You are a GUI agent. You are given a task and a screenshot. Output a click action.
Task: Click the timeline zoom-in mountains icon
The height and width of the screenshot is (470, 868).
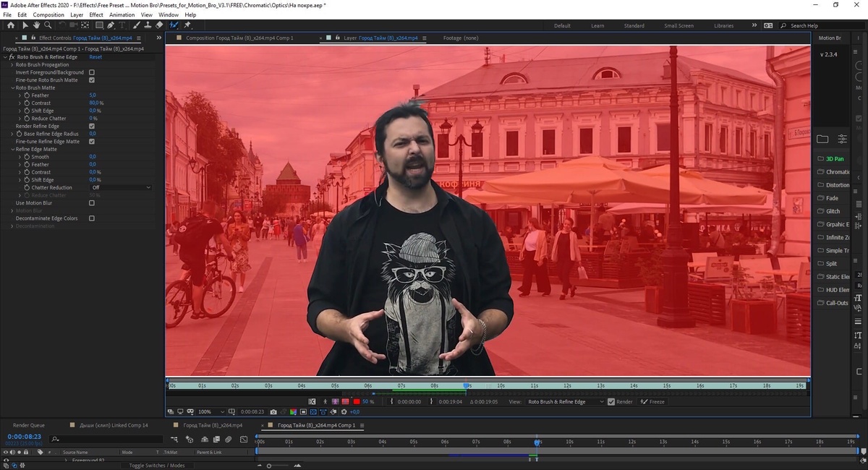click(x=297, y=466)
